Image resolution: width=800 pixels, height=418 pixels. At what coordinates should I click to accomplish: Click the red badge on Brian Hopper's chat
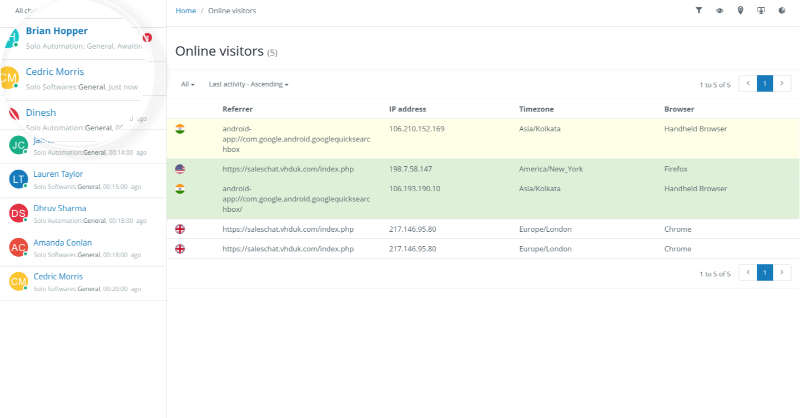(147, 37)
